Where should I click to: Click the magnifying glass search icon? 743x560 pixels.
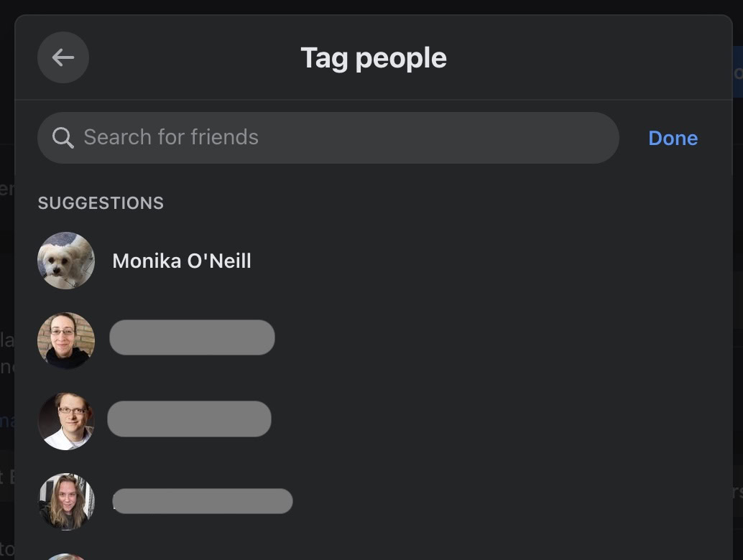63,138
